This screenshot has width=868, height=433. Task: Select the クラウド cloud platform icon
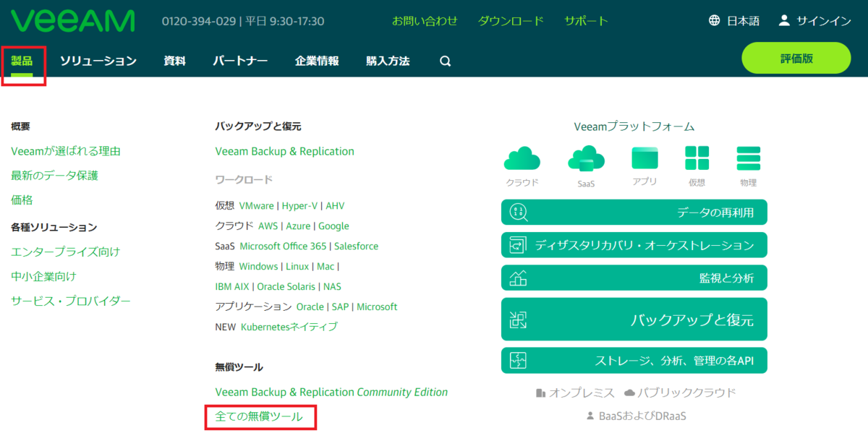[522, 158]
